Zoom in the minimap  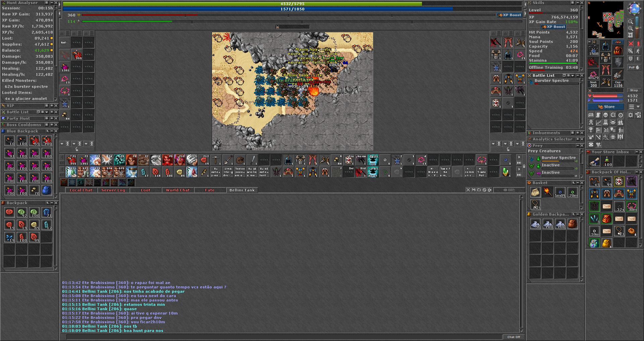[x=631, y=28]
